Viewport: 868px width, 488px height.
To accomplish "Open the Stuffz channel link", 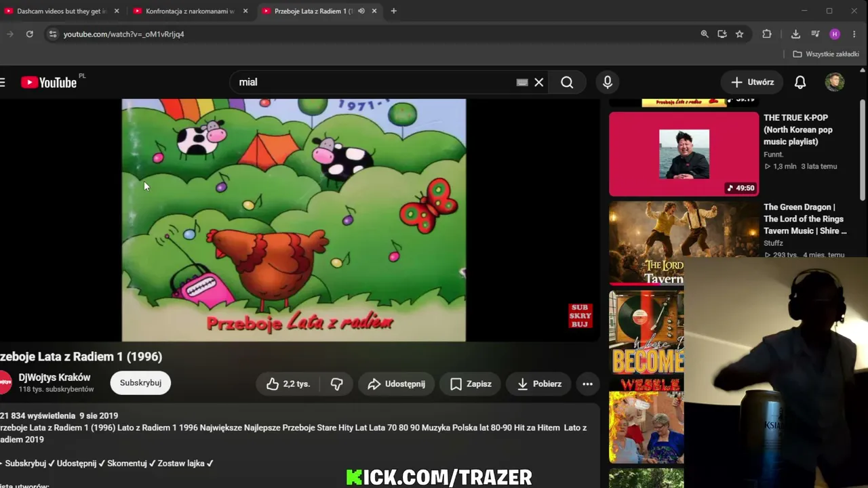I will 774,243.
